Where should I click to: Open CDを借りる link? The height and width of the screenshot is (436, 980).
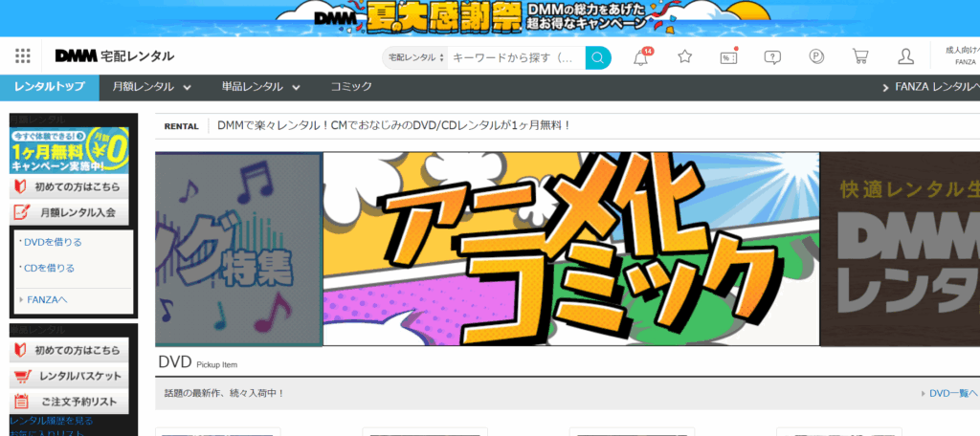49,268
